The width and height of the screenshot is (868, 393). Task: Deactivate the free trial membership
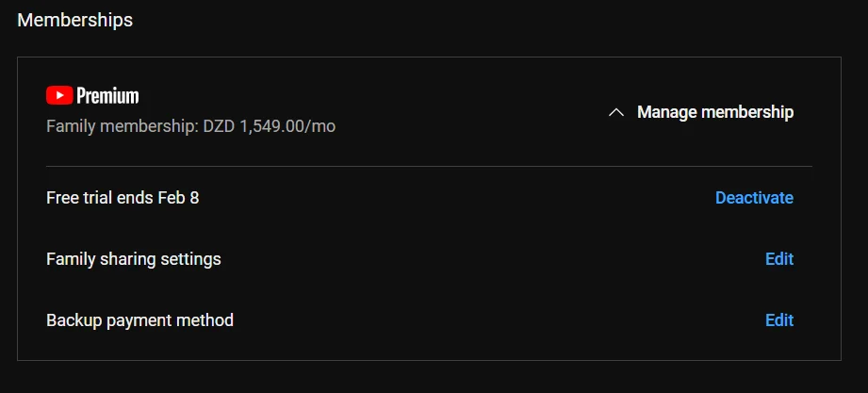tap(754, 198)
